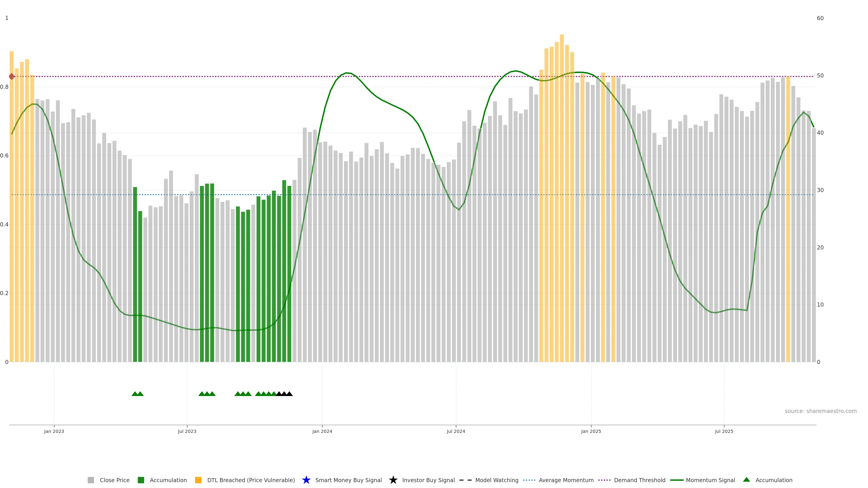The width and height of the screenshot is (868, 488).
Task: Click the Average Momentum dotted line icon
Action: click(529, 480)
